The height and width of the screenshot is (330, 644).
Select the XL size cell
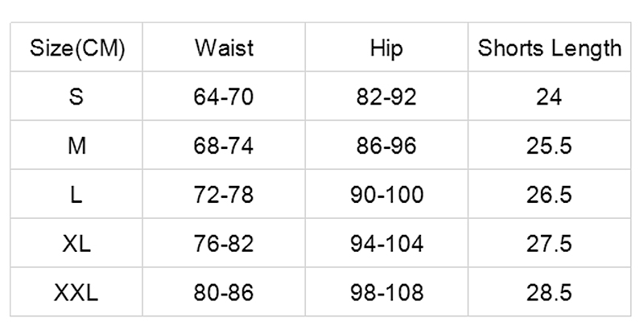[76, 245]
